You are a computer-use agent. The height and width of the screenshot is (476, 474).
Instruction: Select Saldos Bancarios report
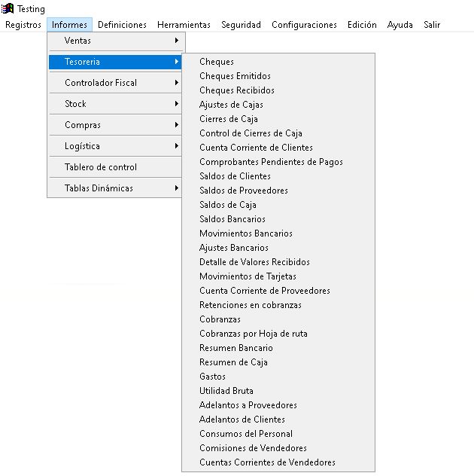pyautogui.click(x=232, y=219)
